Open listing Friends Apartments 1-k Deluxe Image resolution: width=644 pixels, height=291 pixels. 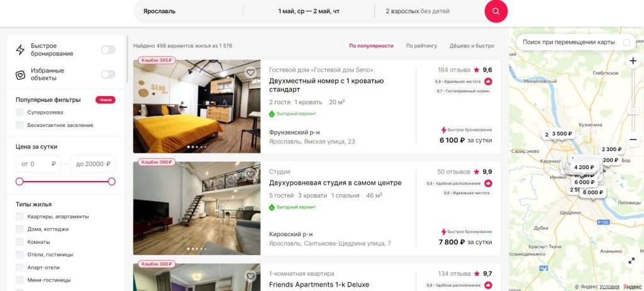coord(319,285)
